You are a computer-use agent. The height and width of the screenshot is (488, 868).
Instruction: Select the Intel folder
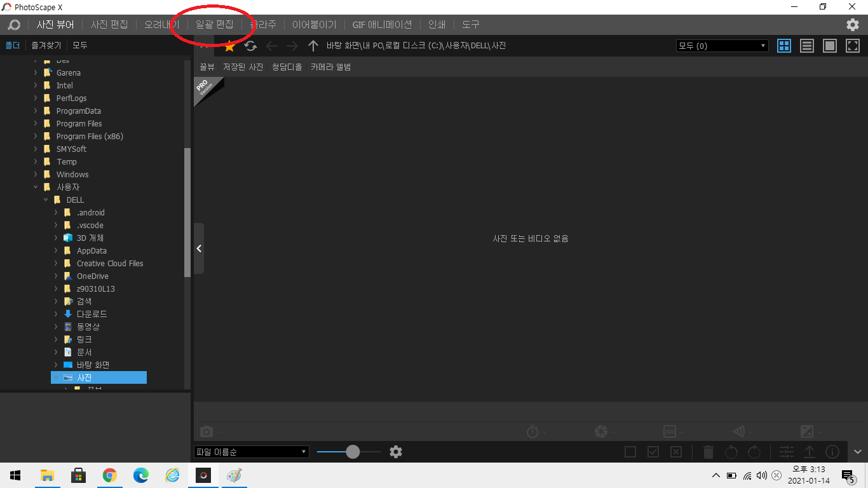click(x=65, y=86)
